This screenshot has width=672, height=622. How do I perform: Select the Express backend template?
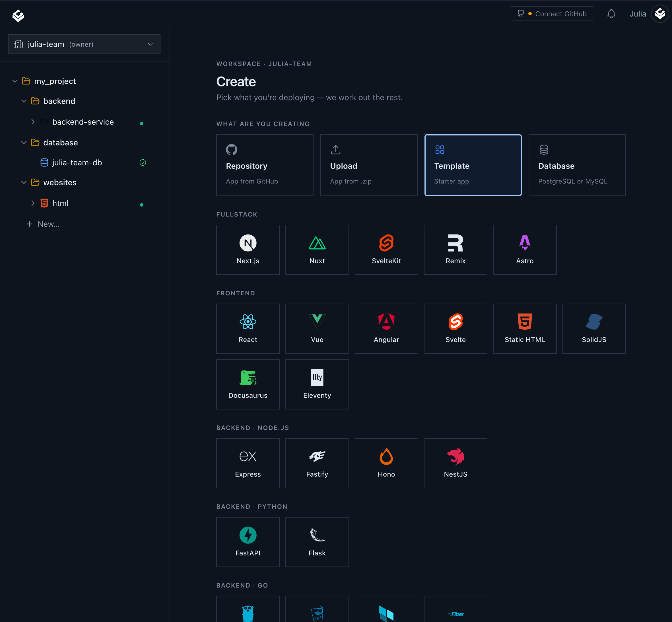(248, 463)
